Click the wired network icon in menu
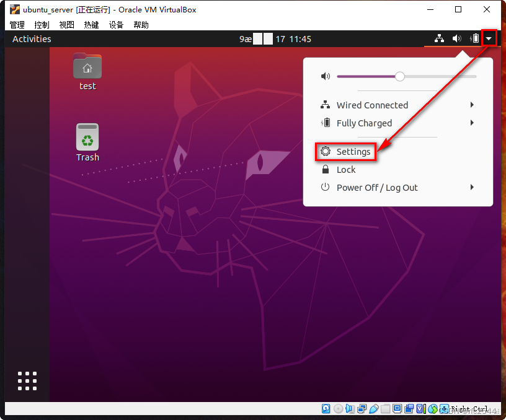Viewport: 506px width, 420px height. click(326, 105)
